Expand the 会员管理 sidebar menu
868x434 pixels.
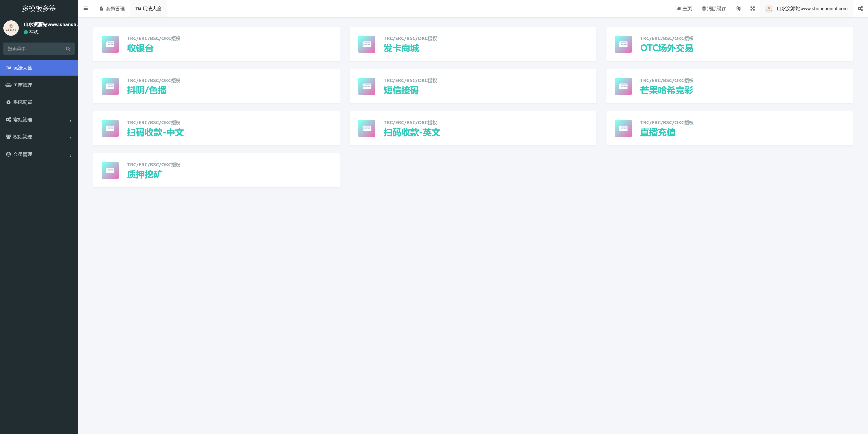[39, 155]
